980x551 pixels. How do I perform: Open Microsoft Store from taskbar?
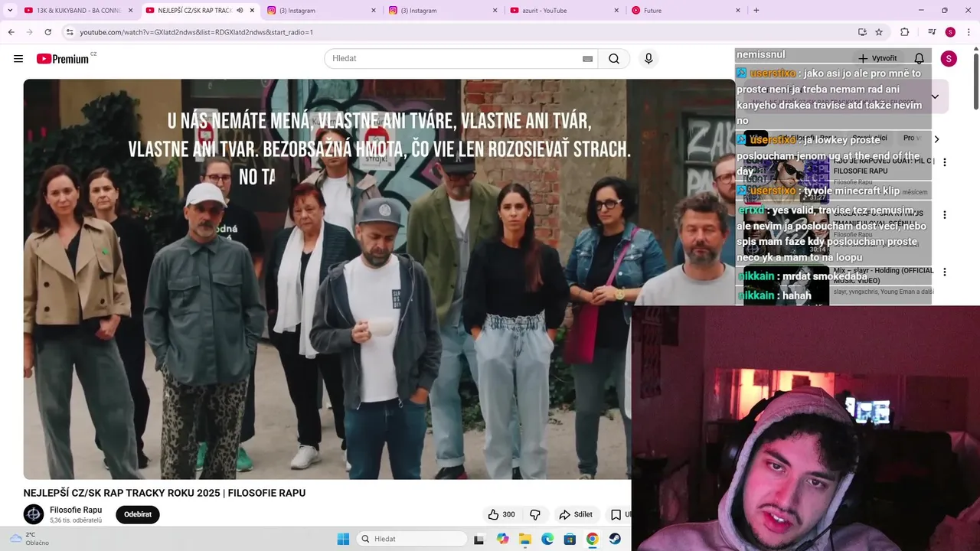pyautogui.click(x=570, y=539)
